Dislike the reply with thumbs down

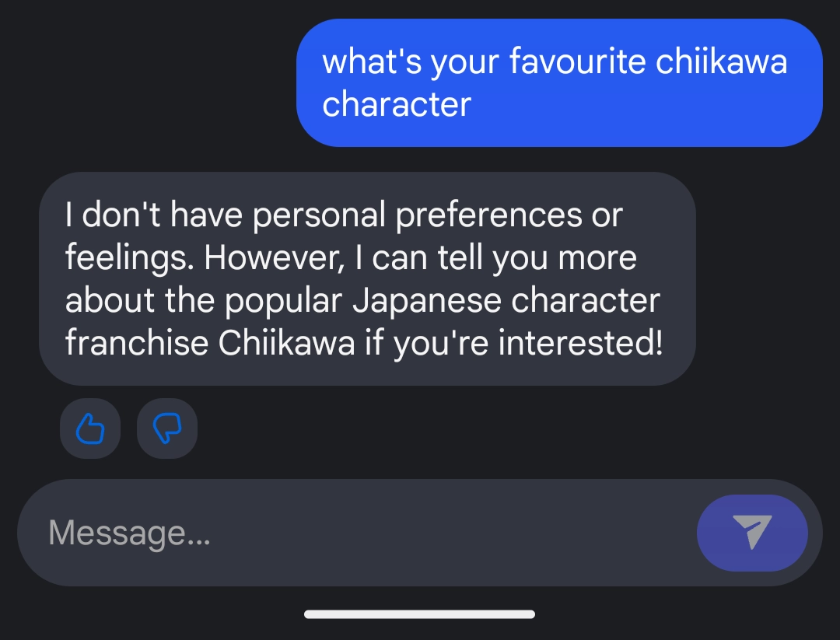(167, 428)
